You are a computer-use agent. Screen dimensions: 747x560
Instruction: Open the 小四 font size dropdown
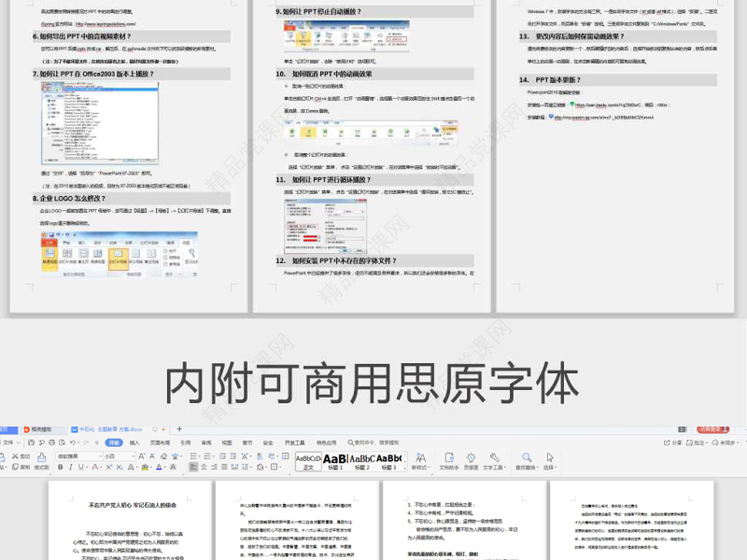134,456
